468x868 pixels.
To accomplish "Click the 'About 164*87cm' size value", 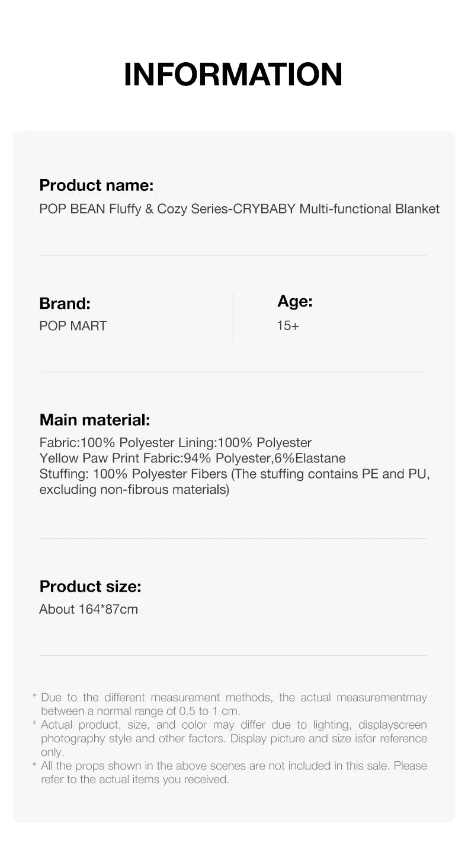I will tap(88, 609).
